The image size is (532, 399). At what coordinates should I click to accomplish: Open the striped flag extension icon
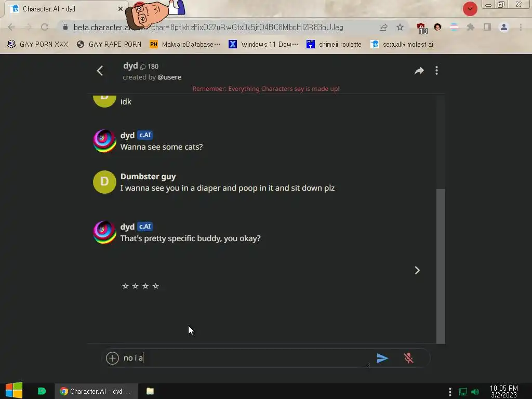454,27
